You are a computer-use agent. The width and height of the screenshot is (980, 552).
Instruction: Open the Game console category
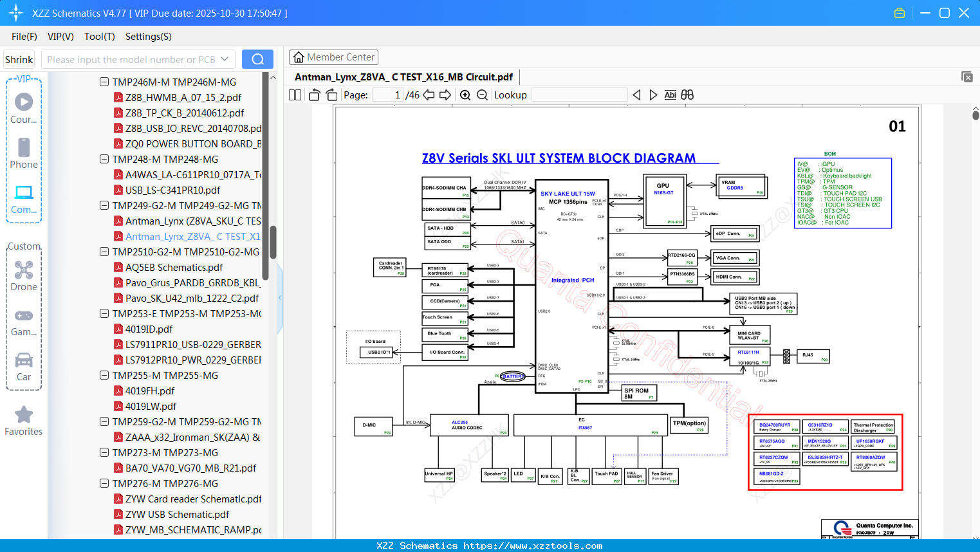click(24, 322)
